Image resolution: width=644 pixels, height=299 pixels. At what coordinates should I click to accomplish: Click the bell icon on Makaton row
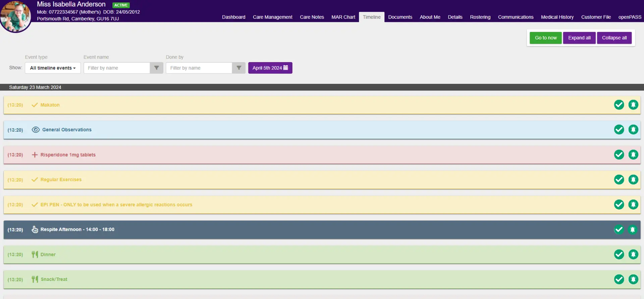pos(633,105)
